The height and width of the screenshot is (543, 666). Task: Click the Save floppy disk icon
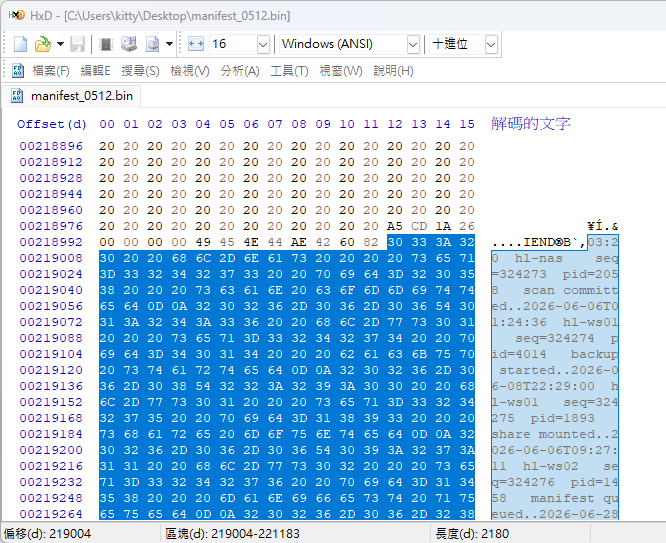coord(77,44)
